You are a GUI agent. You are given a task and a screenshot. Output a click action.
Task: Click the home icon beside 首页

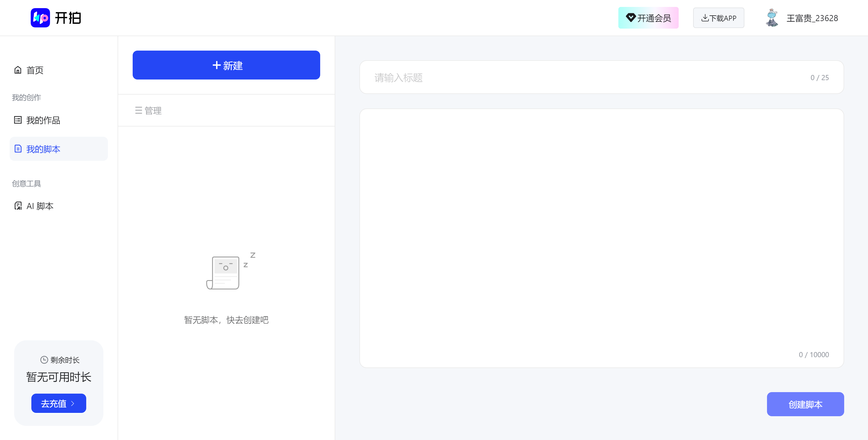point(18,70)
